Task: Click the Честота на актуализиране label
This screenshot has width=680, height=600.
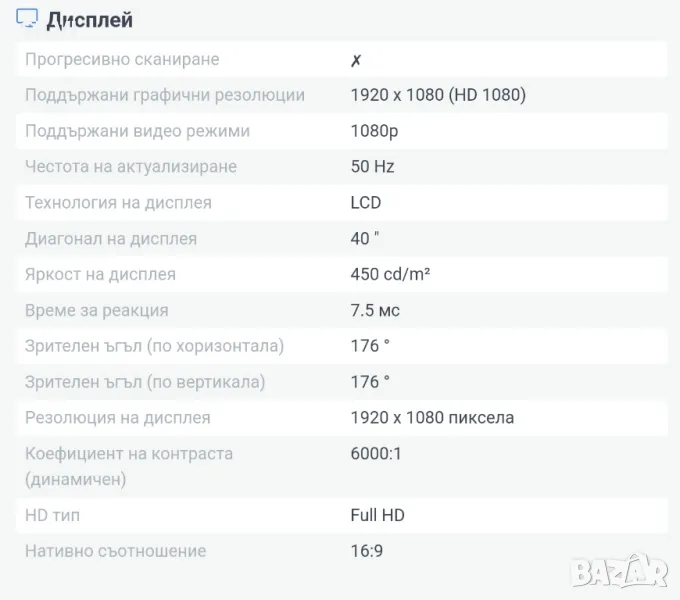Action: (x=131, y=167)
